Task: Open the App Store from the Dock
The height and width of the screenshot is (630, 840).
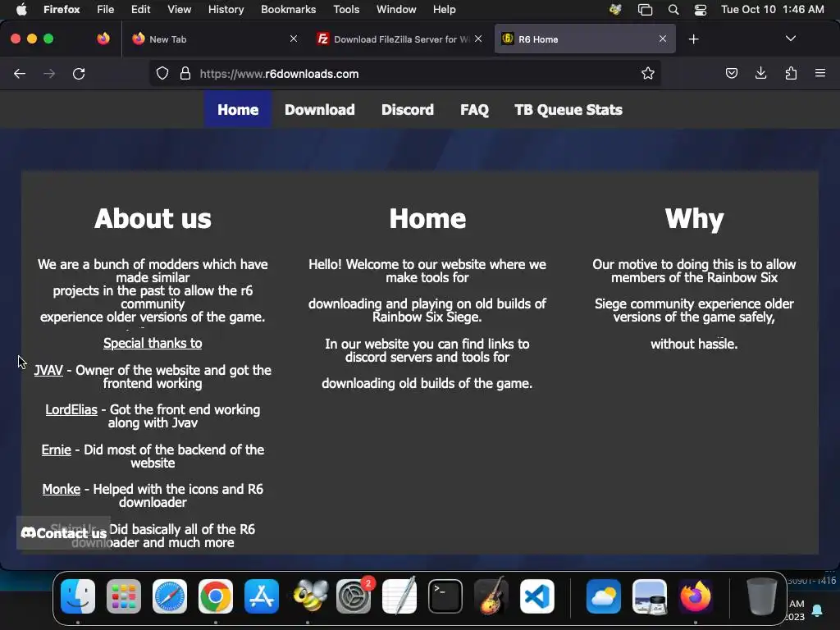Action: tap(262, 596)
